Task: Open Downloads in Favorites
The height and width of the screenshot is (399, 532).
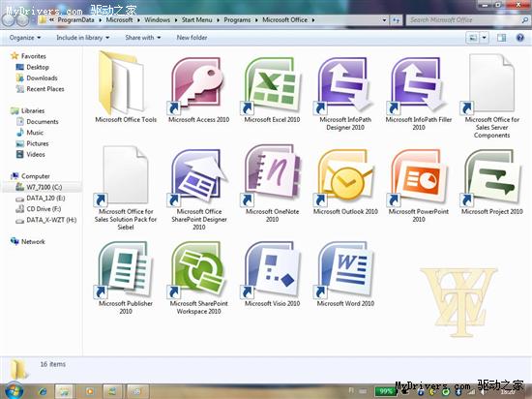Action: [x=42, y=78]
